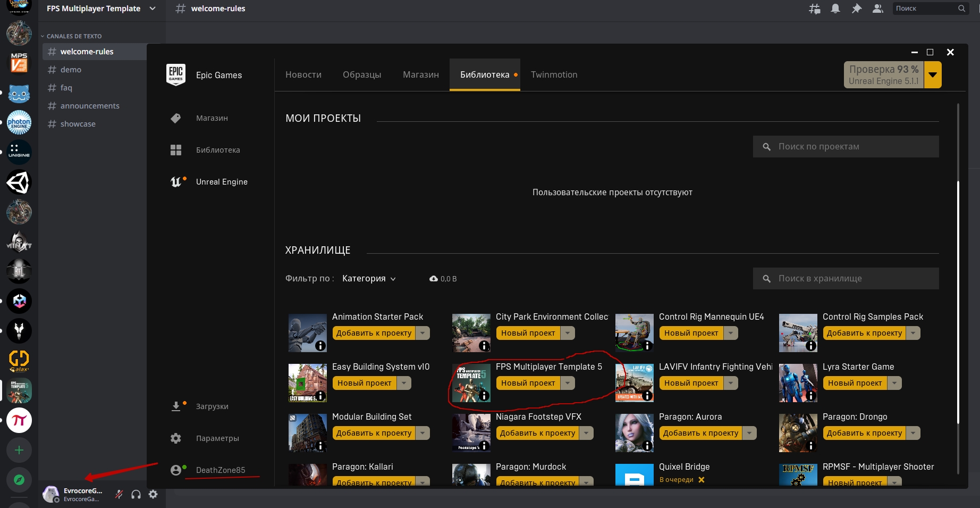Expand Категория filter dropdown
This screenshot has width=980, height=508.
click(369, 279)
